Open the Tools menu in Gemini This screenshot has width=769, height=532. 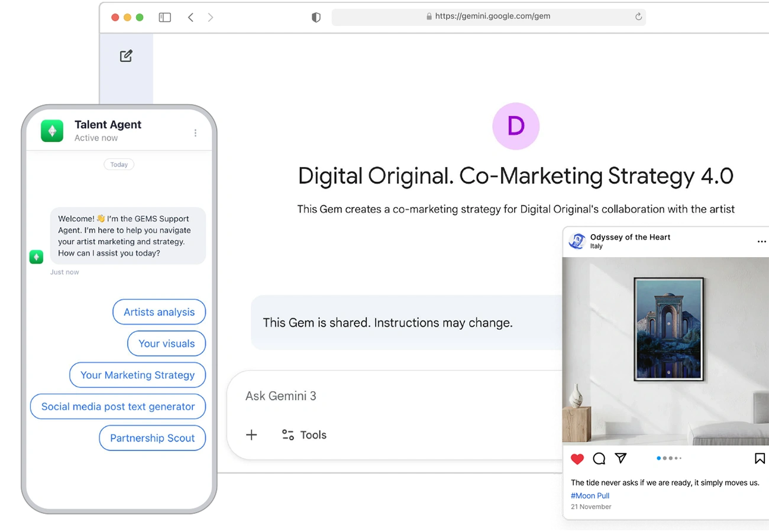pos(304,435)
